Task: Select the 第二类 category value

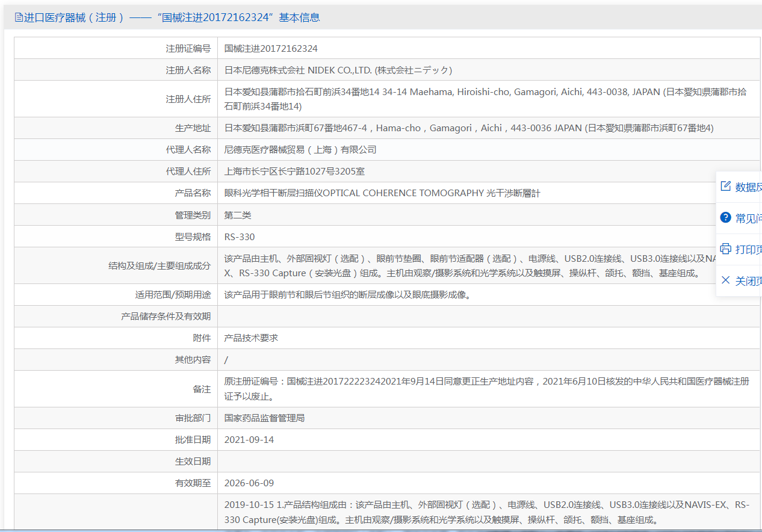Action: [x=238, y=214]
